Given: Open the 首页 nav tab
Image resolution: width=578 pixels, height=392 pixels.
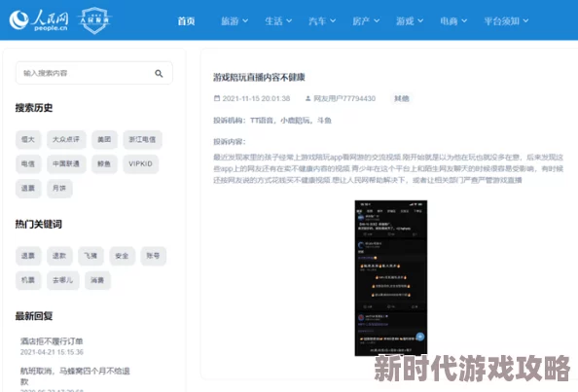Looking at the screenshot, I should click(x=186, y=21).
